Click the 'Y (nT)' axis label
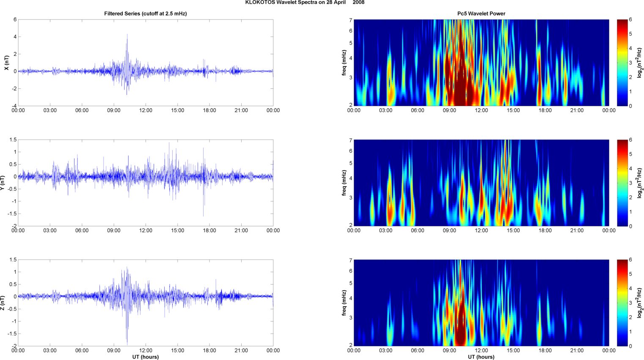 coord(3,183)
